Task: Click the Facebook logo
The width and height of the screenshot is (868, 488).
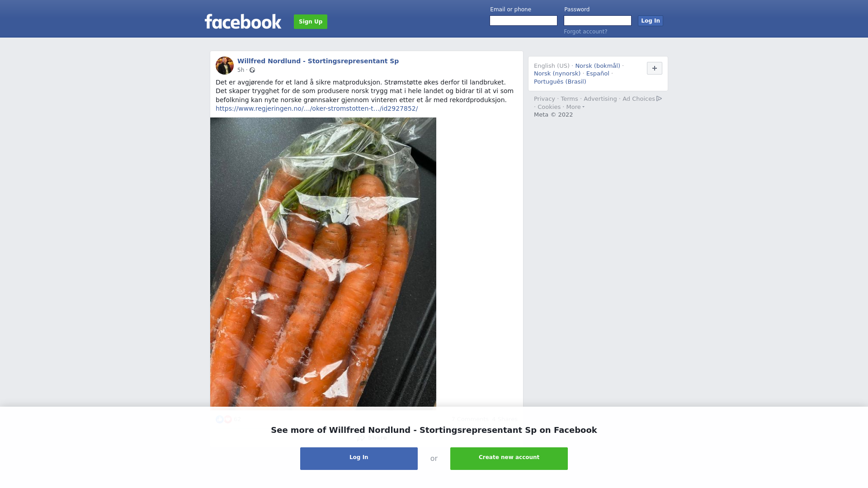Action: [x=243, y=21]
